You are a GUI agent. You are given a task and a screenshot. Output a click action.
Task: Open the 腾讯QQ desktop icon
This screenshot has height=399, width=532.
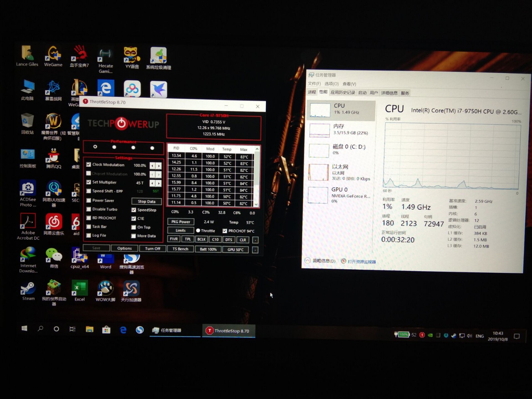pos(54,158)
